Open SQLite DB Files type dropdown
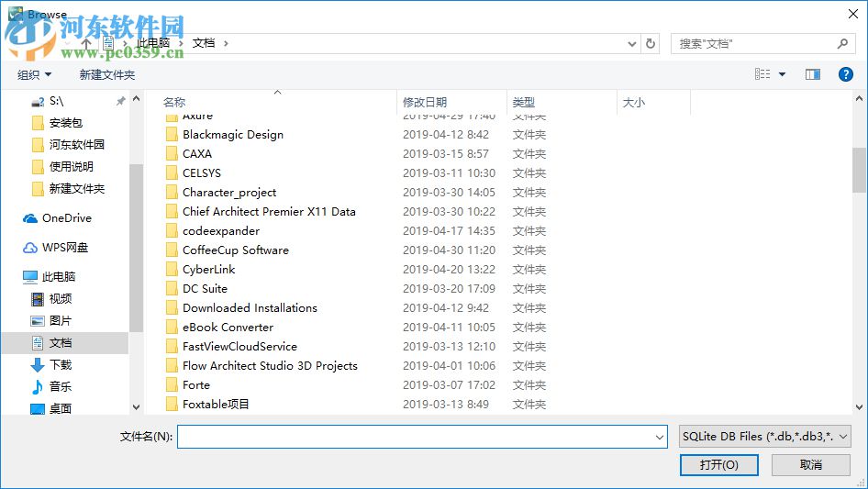The height and width of the screenshot is (489, 868). (764, 437)
